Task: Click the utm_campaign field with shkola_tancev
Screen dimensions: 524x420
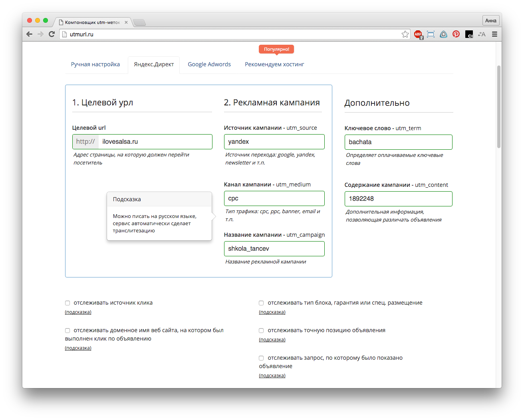Action: click(x=274, y=249)
